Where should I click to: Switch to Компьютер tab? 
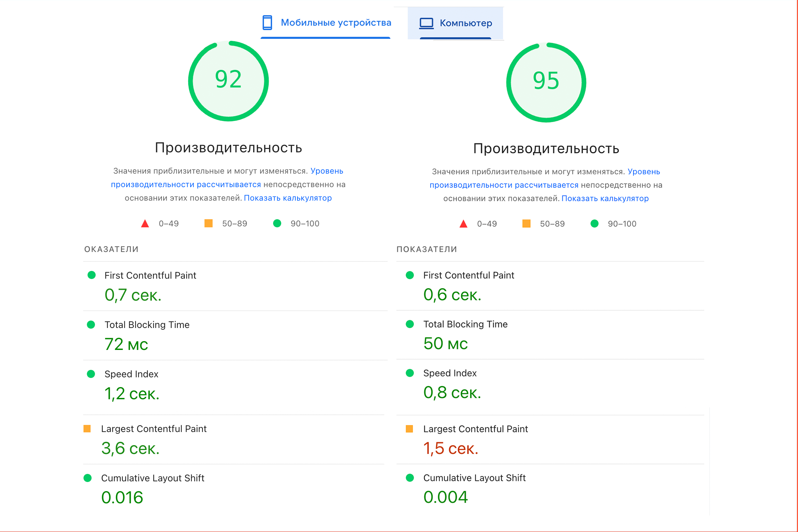click(x=465, y=23)
